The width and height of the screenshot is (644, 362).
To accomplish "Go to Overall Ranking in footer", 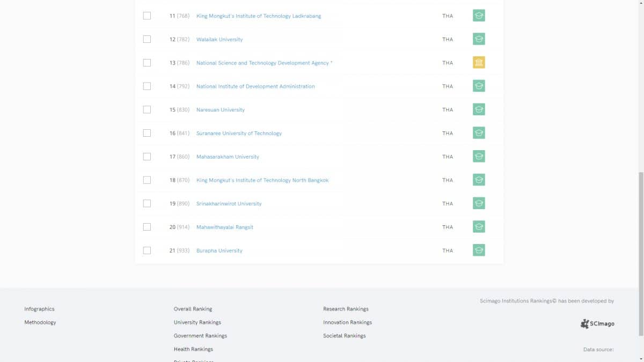I will click(x=193, y=309).
